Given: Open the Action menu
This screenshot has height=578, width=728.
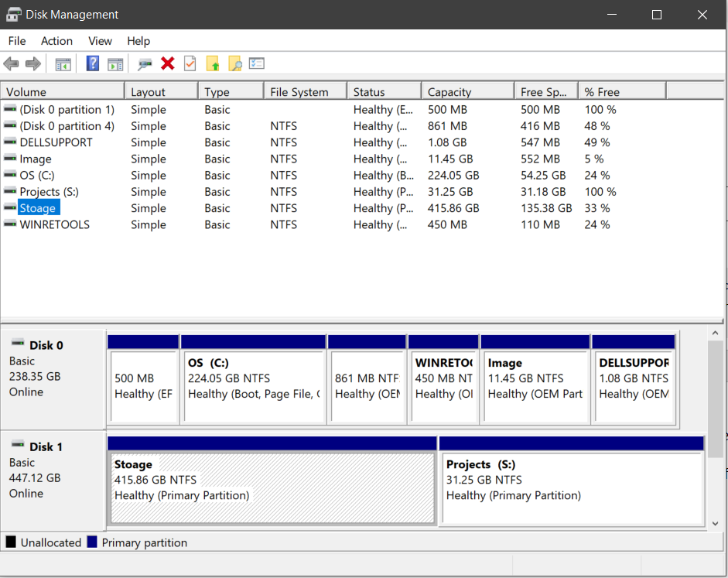Looking at the screenshot, I should click(x=56, y=41).
